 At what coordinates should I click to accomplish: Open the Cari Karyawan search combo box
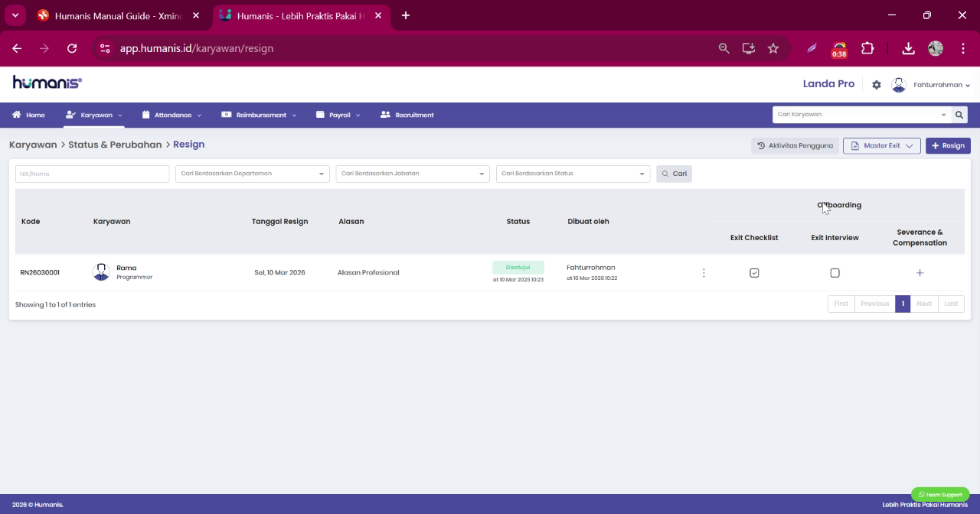click(x=861, y=115)
